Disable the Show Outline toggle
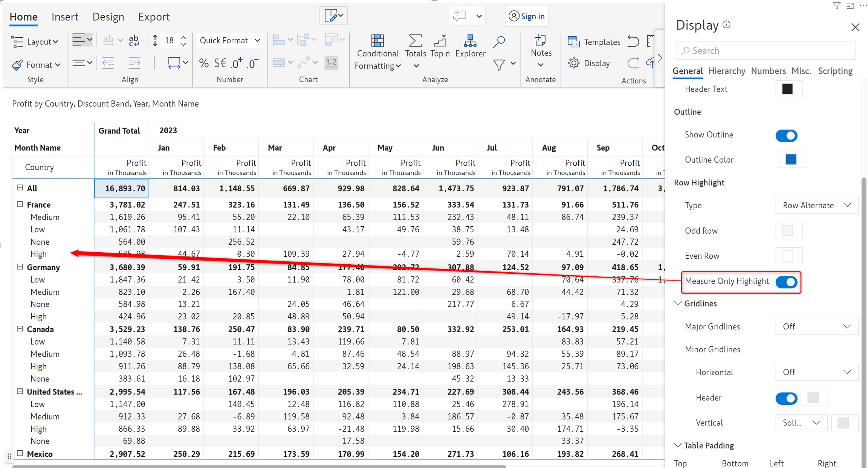 tap(786, 135)
